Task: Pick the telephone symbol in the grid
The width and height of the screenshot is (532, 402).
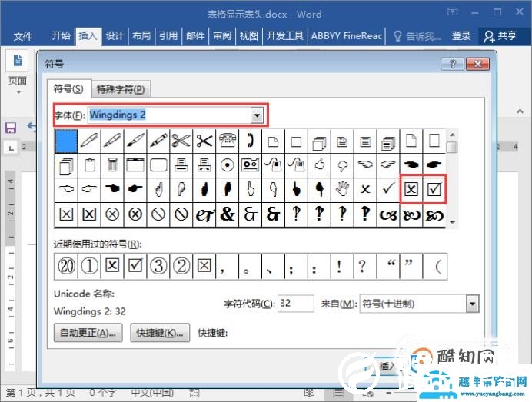Action: (x=227, y=140)
